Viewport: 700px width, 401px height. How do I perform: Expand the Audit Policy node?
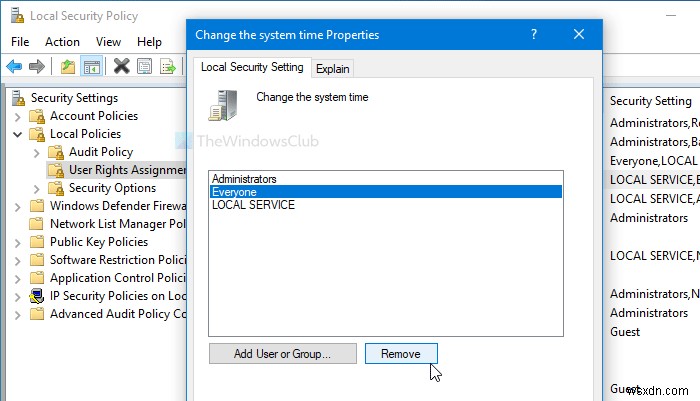(x=37, y=153)
